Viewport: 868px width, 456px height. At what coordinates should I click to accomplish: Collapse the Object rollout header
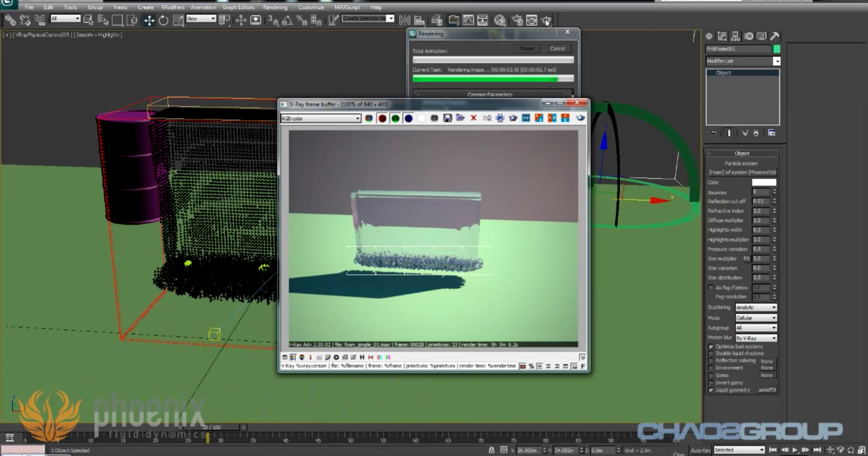[742, 153]
